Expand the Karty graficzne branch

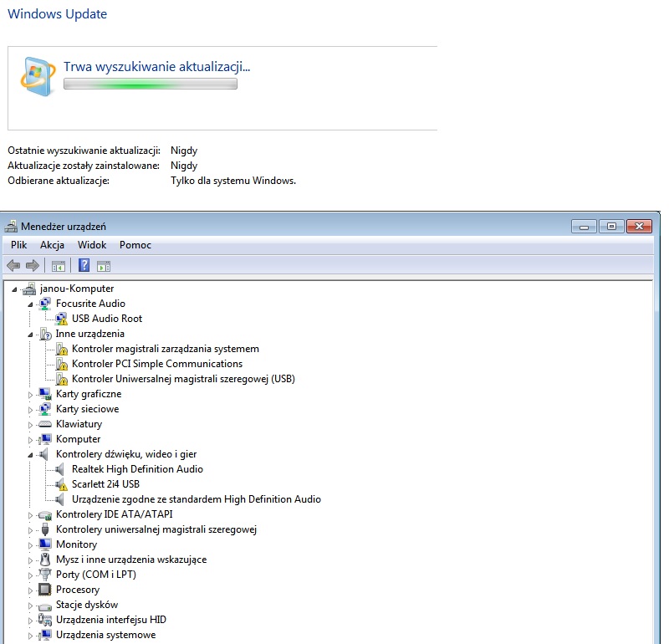pyautogui.click(x=30, y=395)
